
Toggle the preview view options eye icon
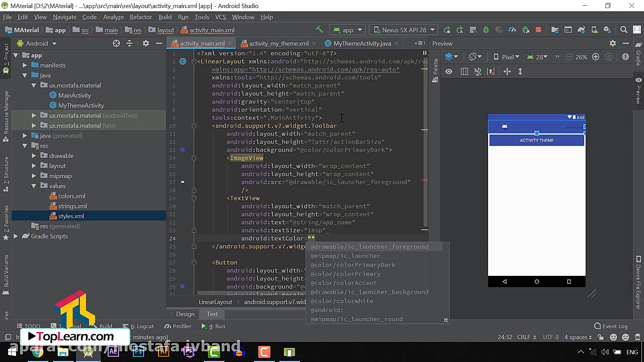click(x=449, y=71)
